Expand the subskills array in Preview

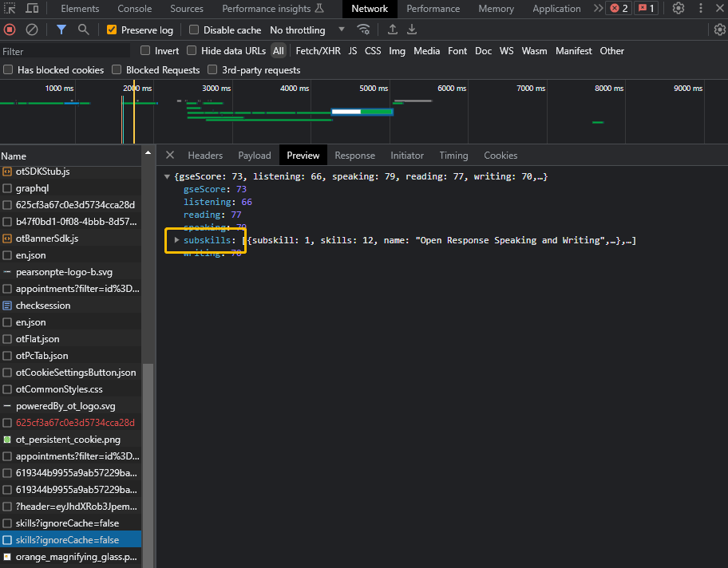pos(177,240)
